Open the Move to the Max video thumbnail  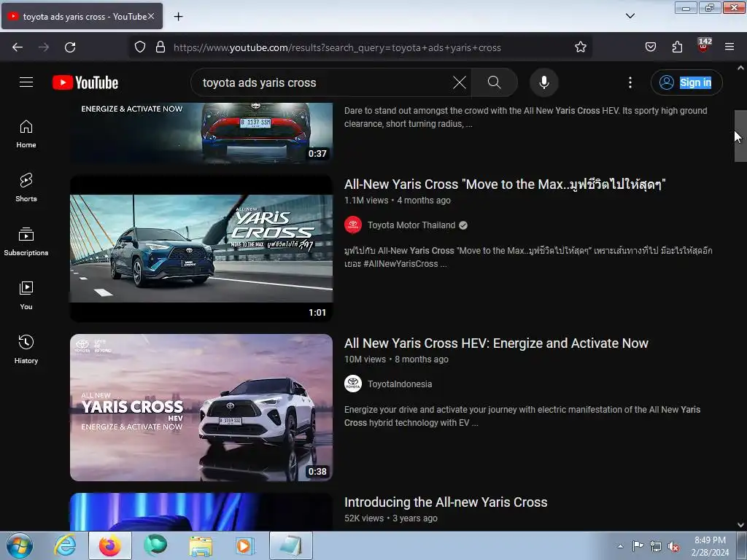coord(201,249)
